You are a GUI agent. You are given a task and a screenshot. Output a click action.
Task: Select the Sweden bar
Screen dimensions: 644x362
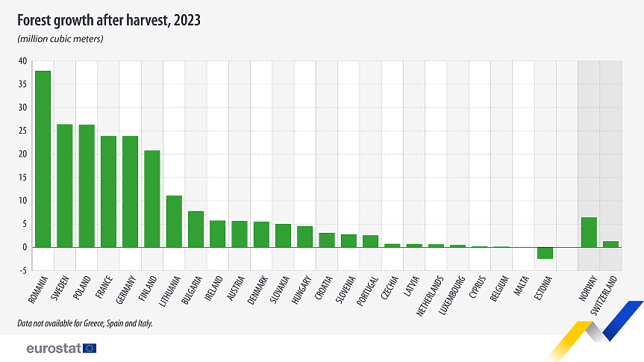click(65, 186)
